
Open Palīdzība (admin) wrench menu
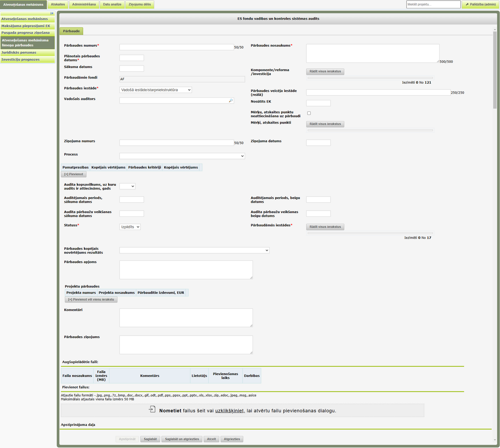(480, 4)
